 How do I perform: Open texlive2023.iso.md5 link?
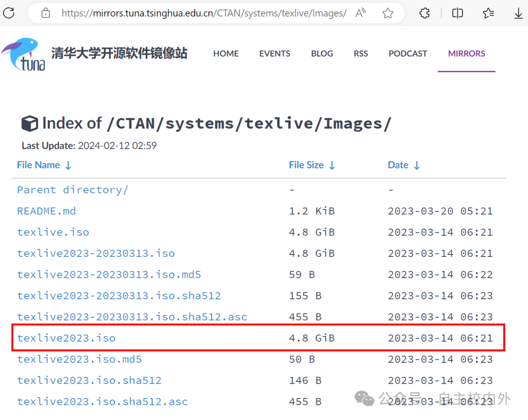[x=80, y=359]
